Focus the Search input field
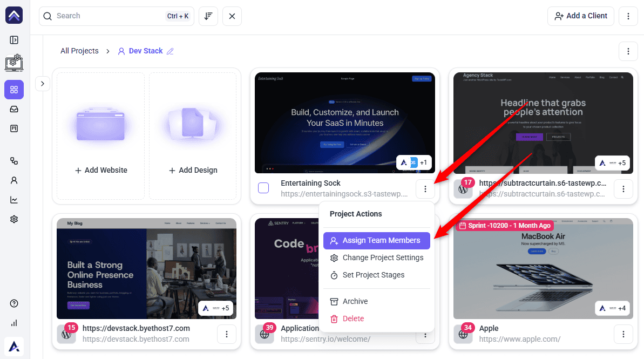Viewport: 644px width, 359px height. [117, 16]
